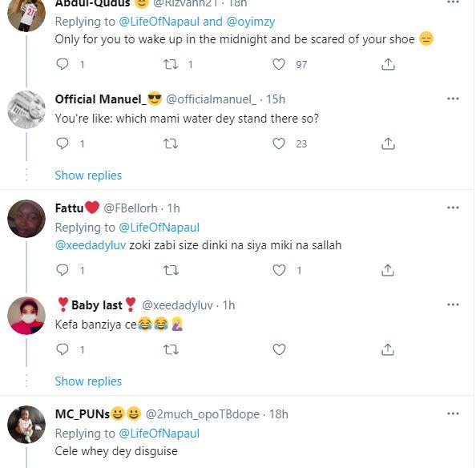Reply to Fattu's tweet mentioning @xeedadyluv
476x468 pixels.
click(x=63, y=270)
